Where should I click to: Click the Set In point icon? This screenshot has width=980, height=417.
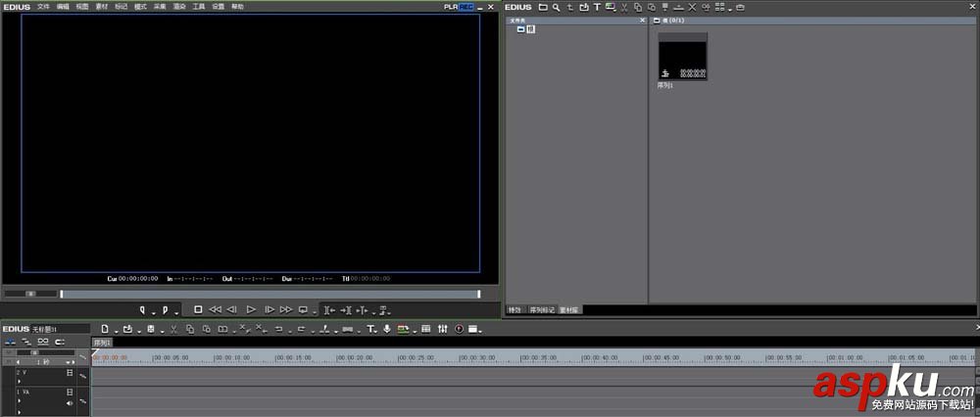coord(142,309)
